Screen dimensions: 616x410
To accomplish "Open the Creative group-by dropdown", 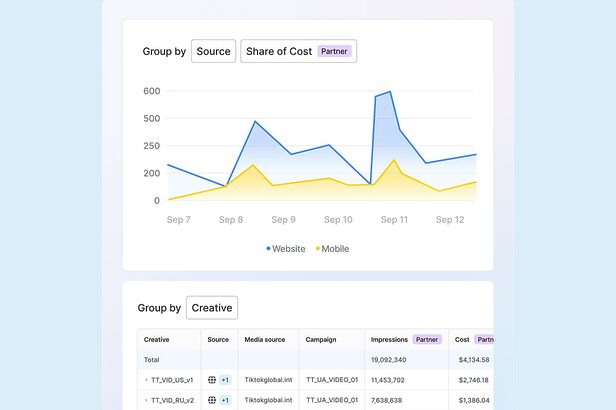I will pos(212,308).
